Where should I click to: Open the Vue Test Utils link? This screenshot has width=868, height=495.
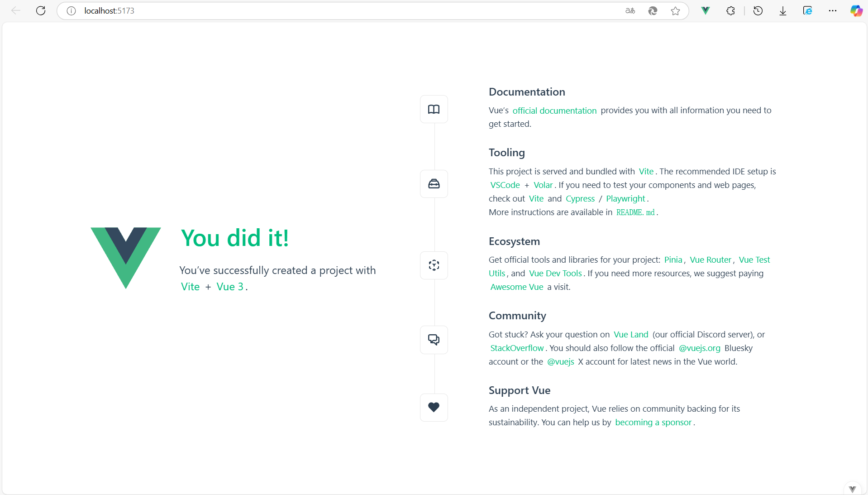[x=754, y=260]
